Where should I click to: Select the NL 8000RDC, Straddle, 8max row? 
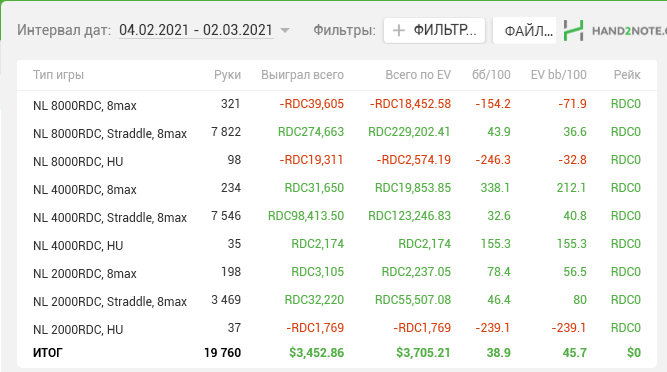pos(337,132)
